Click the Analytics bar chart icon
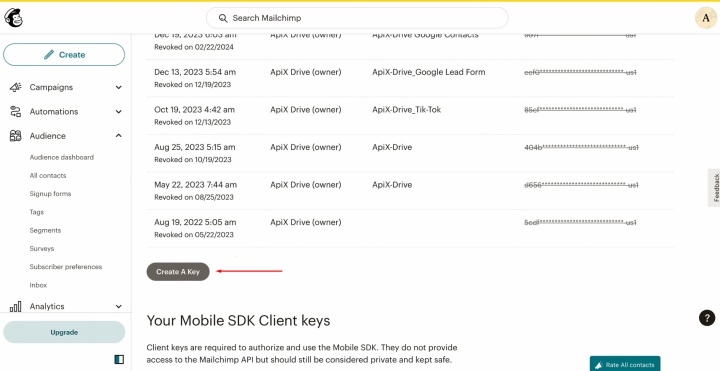Image resolution: width=720 pixels, height=371 pixels. click(x=16, y=306)
